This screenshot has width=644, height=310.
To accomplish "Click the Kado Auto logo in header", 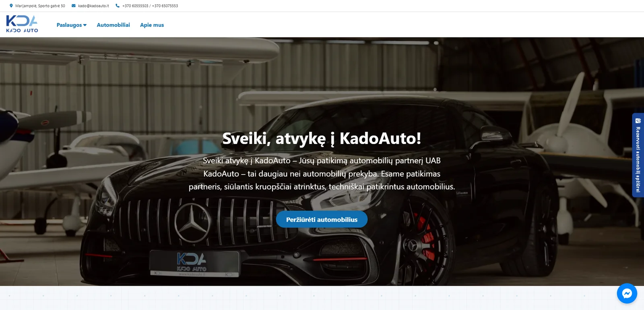I will [22, 24].
